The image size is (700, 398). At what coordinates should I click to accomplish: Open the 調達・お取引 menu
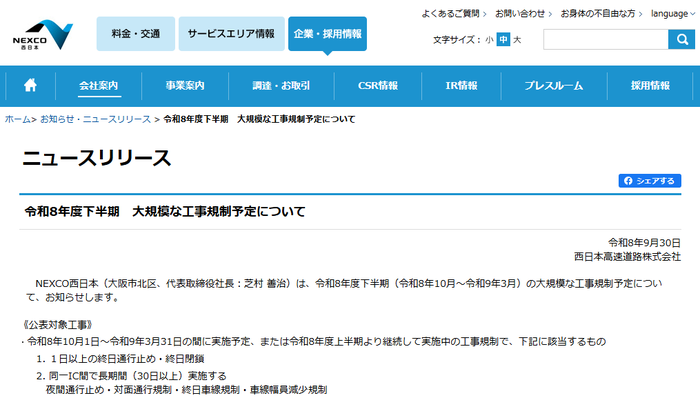tap(281, 86)
